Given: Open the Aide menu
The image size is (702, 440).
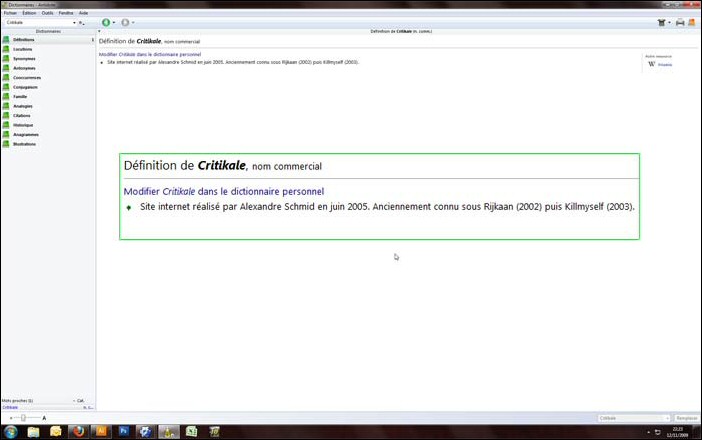Looking at the screenshot, I should pos(83,13).
